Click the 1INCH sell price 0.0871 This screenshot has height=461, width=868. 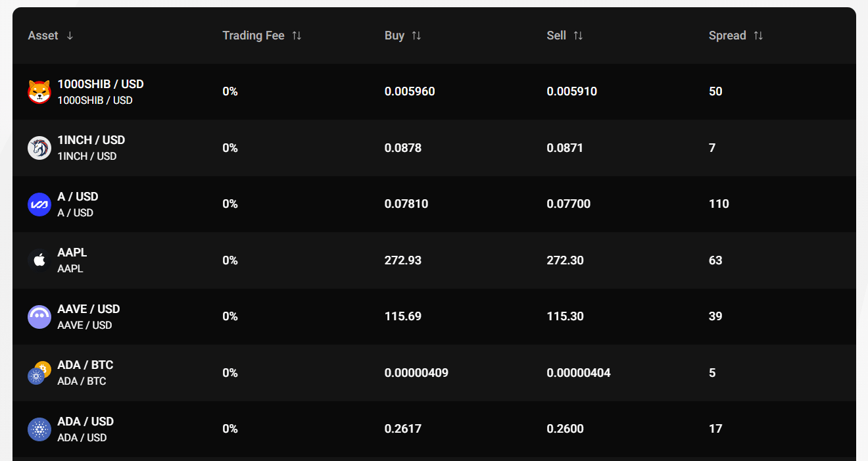click(x=565, y=148)
